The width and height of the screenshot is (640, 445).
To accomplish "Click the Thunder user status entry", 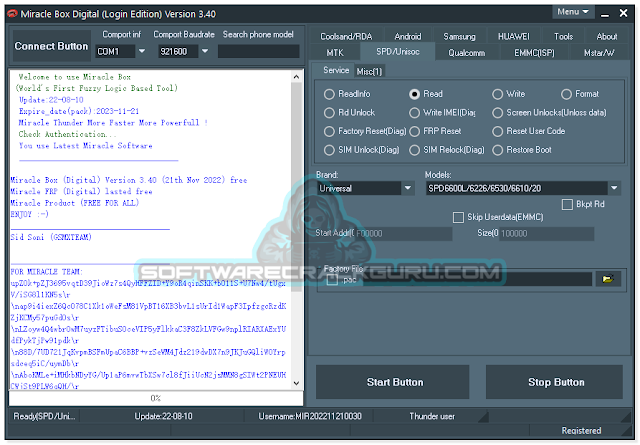I will coord(432,416).
